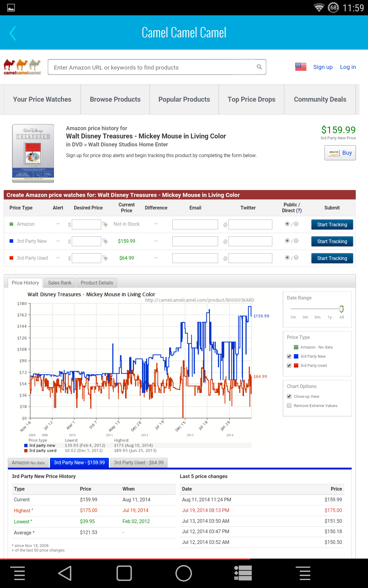
Task: Open the Mickey Mouse DVD cover thumbnail
Action: tap(33, 153)
